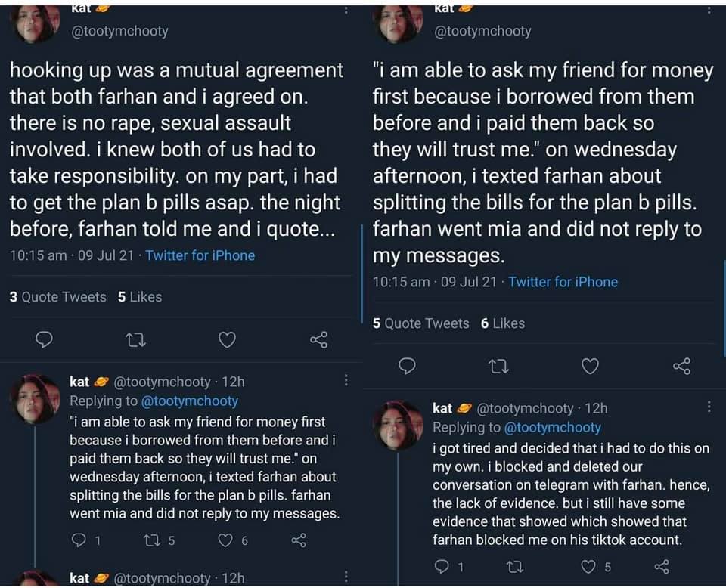Screen dimensions: 726x588
Task: View 3 Quote Tweets on left tweet
Action: tap(58, 297)
